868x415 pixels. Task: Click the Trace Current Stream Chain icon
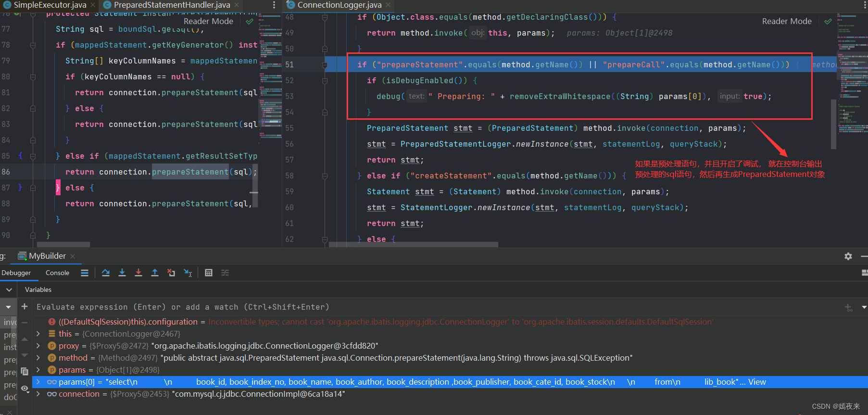[225, 273]
